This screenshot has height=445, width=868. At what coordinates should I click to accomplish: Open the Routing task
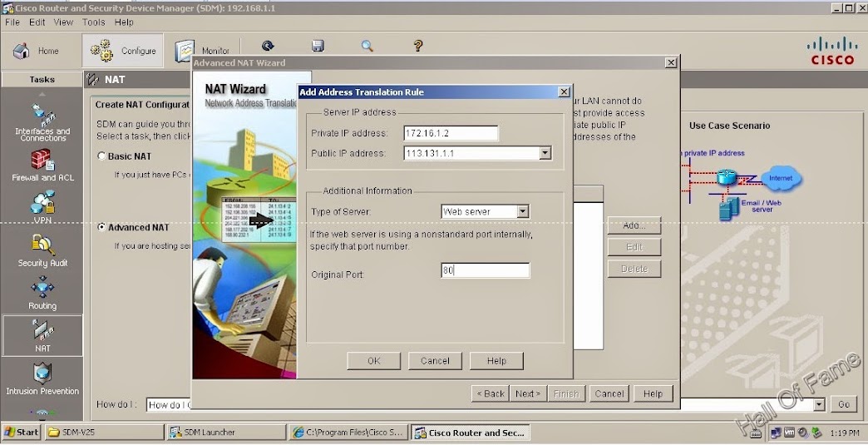click(x=42, y=294)
